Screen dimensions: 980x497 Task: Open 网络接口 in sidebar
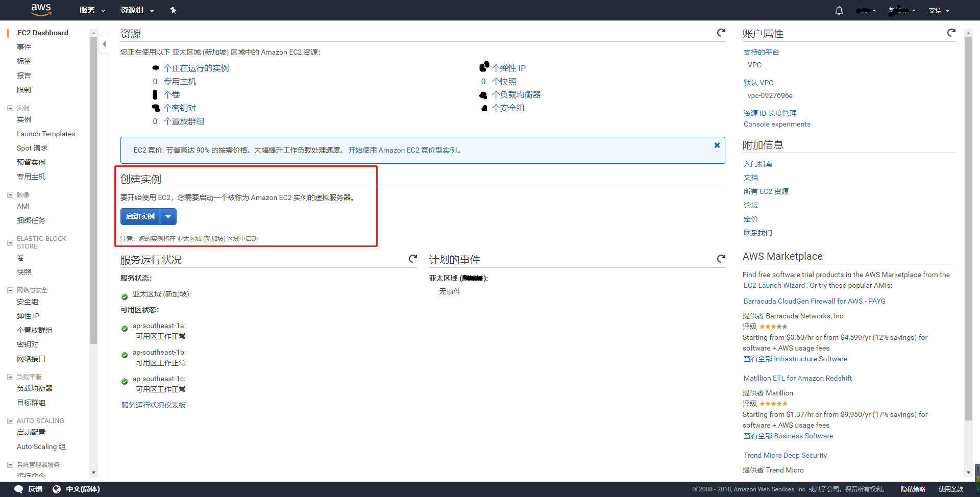(31, 359)
